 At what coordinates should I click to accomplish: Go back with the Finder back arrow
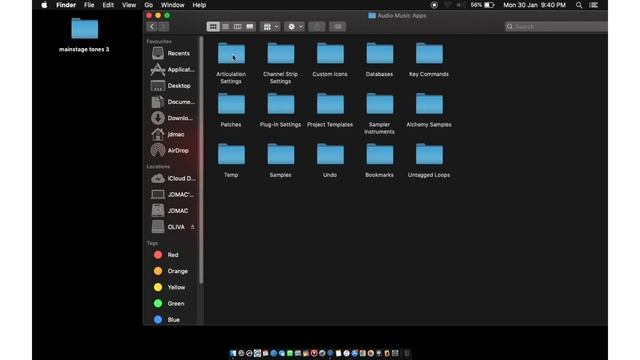152,27
